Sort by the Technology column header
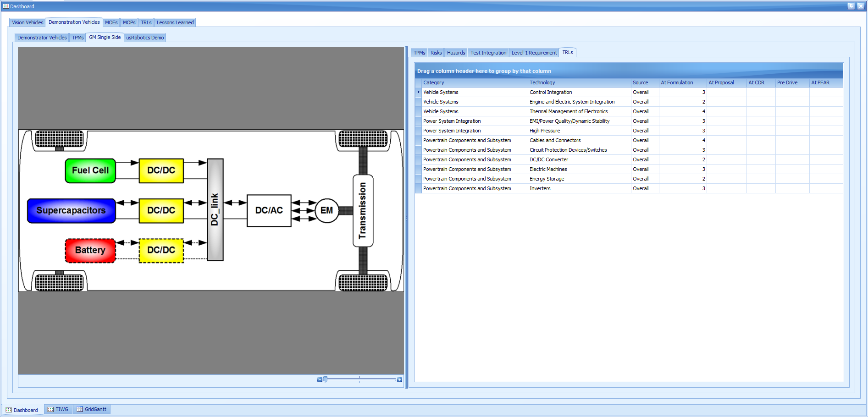The image size is (868, 417). [x=580, y=83]
